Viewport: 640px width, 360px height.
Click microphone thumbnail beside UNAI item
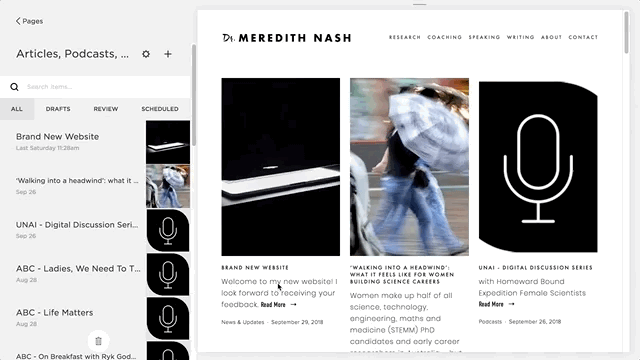(168, 230)
